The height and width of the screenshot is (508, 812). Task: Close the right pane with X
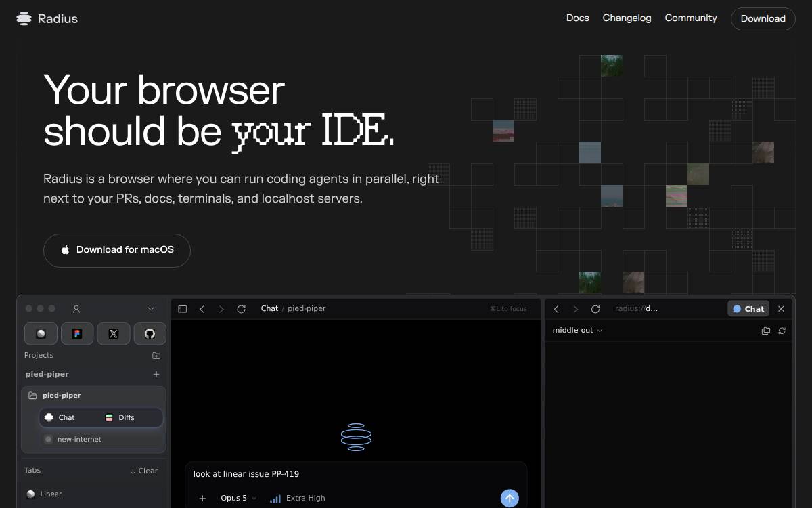[x=781, y=309]
